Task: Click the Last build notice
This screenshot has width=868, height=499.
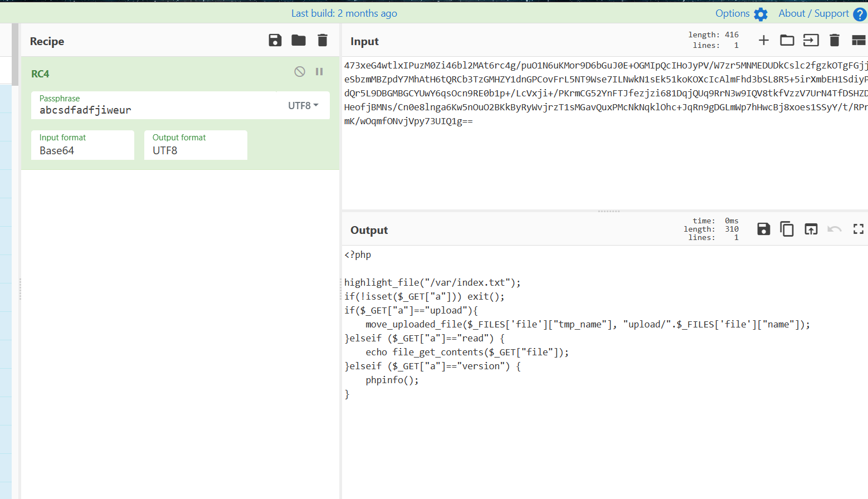Action: (344, 13)
